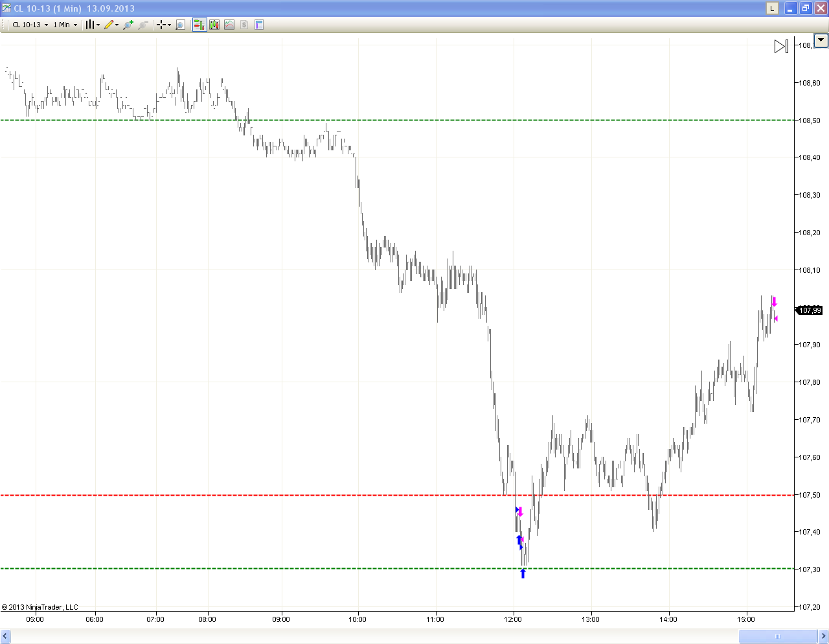Click the 108,40 price axis label
Screen dimensions: 829x644
(x=810, y=157)
